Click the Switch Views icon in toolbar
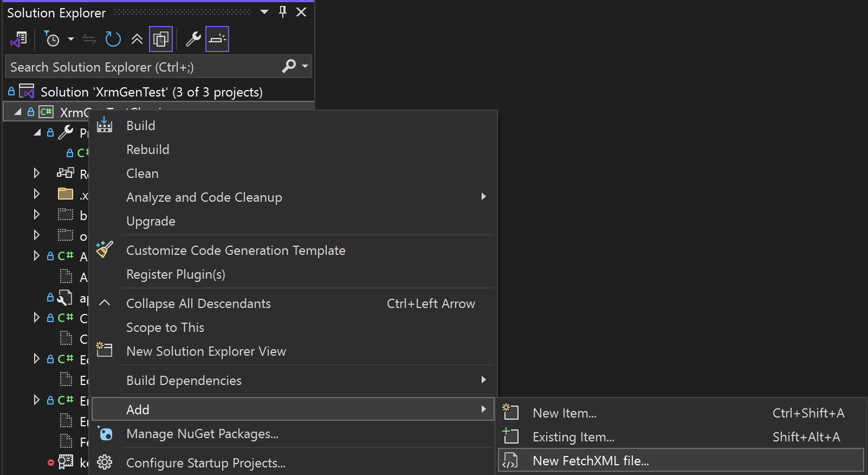Screen dimensions: 868x475 click(x=18, y=39)
